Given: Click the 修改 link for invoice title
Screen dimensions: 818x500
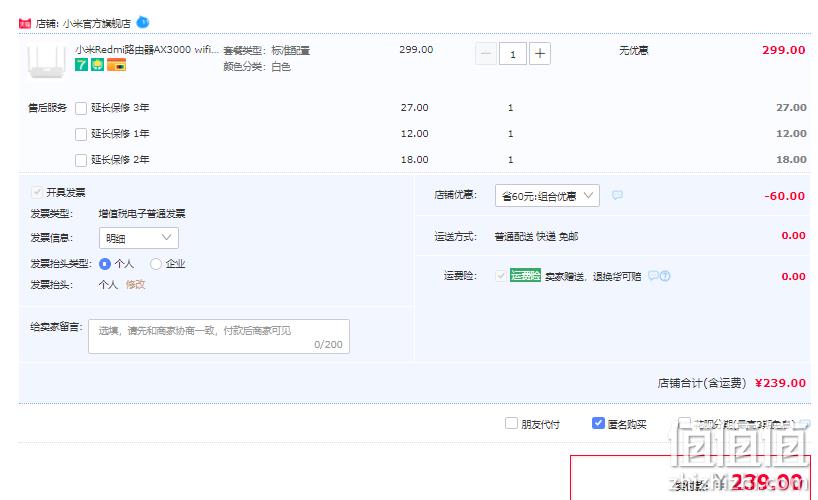Looking at the screenshot, I should click(x=136, y=285).
